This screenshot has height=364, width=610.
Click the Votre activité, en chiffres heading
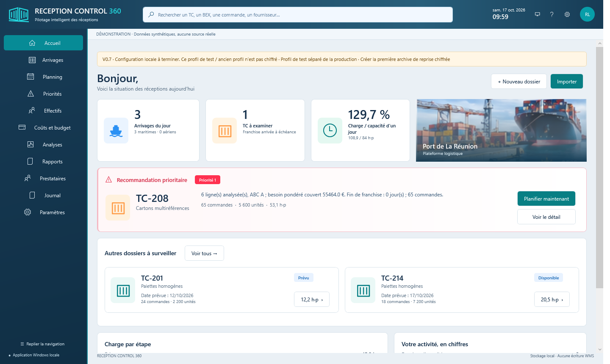[435, 344]
